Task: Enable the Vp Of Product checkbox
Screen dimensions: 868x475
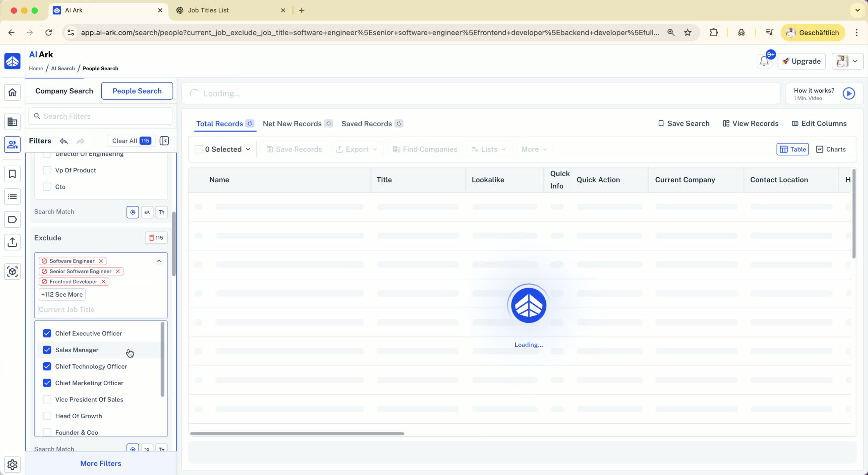Action: tap(47, 170)
